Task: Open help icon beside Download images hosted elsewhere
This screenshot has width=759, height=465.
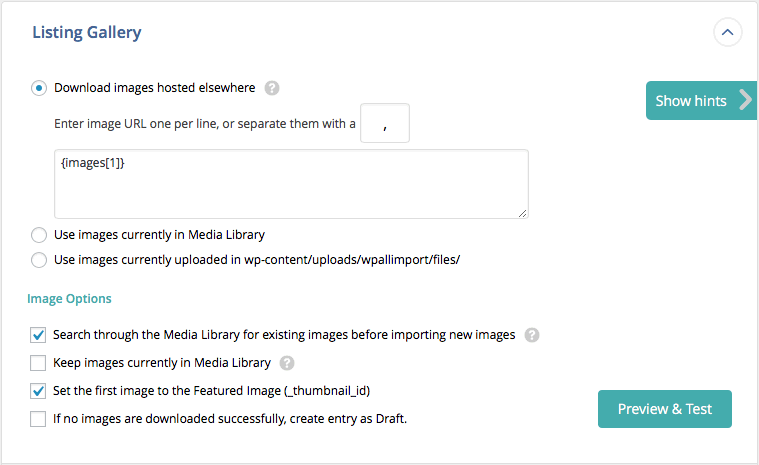Action: pyautogui.click(x=272, y=88)
